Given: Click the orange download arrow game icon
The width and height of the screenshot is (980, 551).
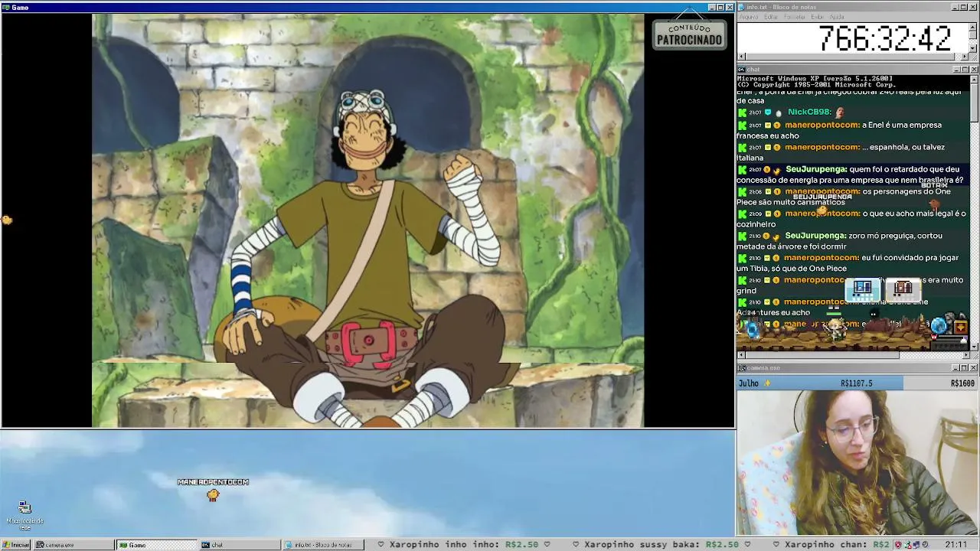Looking at the screenshot, I should tap(961, 328).
